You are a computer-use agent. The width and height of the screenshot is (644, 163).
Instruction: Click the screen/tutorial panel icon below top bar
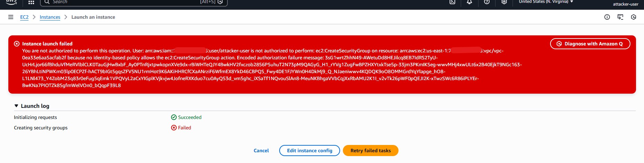(620, 17)
